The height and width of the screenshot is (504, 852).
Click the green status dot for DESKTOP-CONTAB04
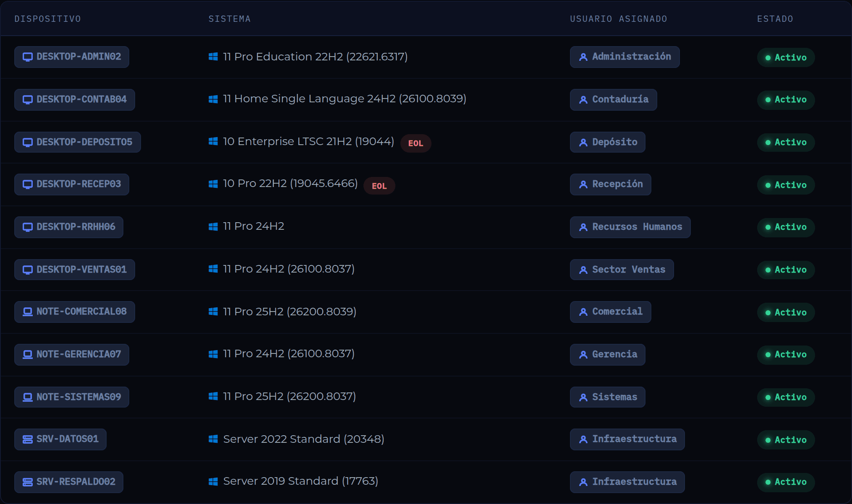tap(768, 100)
